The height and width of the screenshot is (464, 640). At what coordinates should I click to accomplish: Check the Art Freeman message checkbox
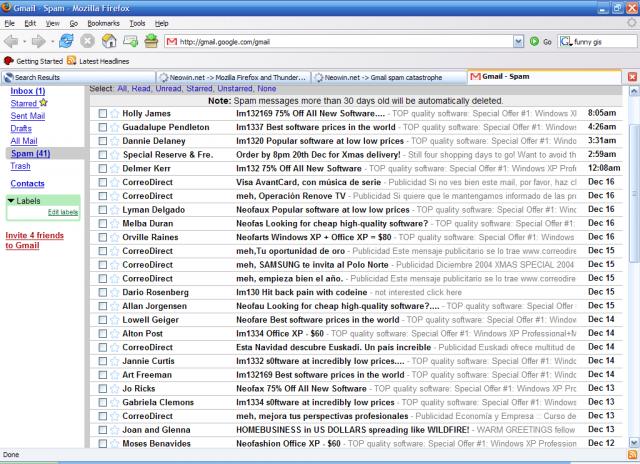click(102, 375)
